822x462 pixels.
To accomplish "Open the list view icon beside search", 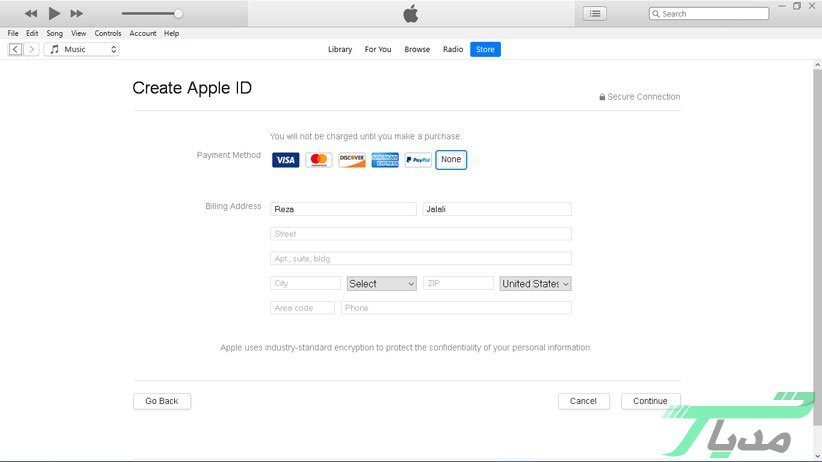I will click(596, 14).
